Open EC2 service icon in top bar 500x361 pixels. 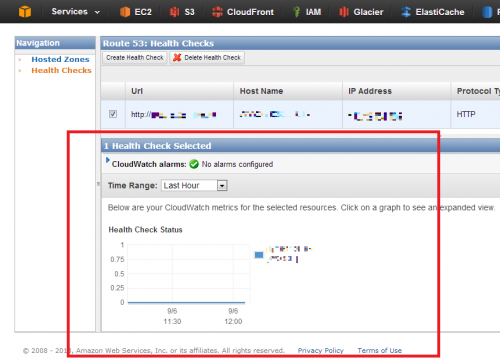[125, 12]
